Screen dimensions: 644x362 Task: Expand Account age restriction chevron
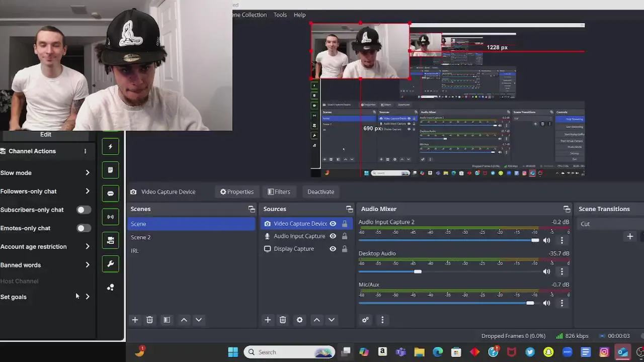point(88,246)
